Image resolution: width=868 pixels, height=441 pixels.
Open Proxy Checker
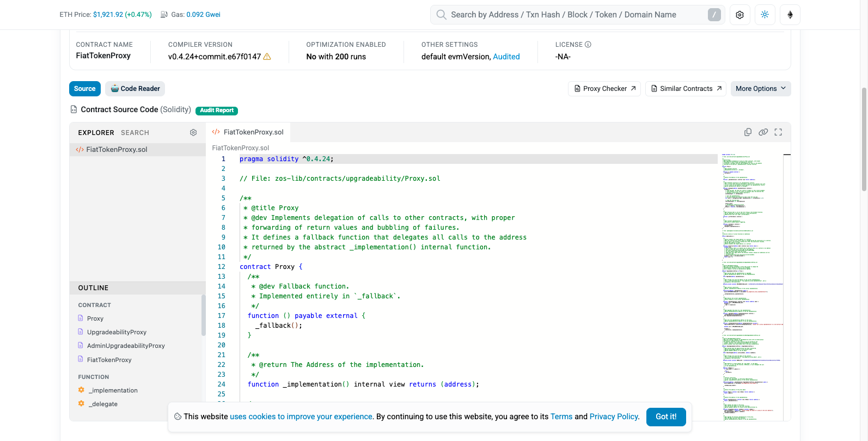[x=604, y=89]
